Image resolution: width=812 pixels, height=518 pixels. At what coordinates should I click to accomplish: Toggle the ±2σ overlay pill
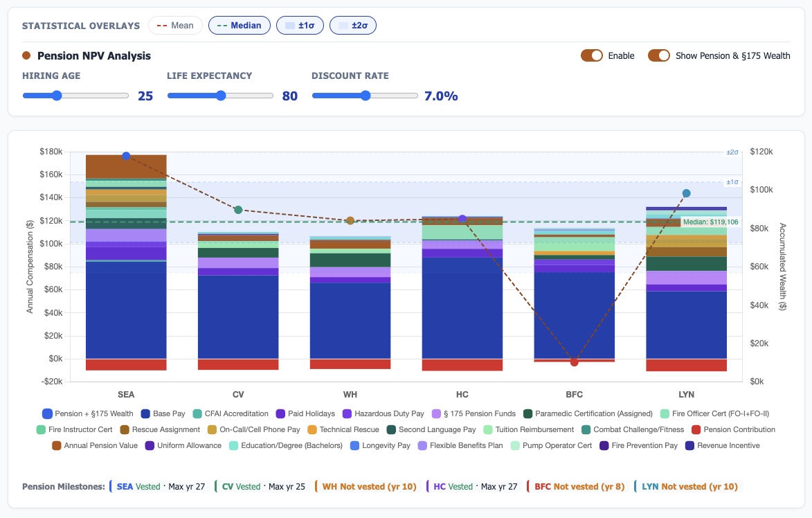tap(352, 26)
